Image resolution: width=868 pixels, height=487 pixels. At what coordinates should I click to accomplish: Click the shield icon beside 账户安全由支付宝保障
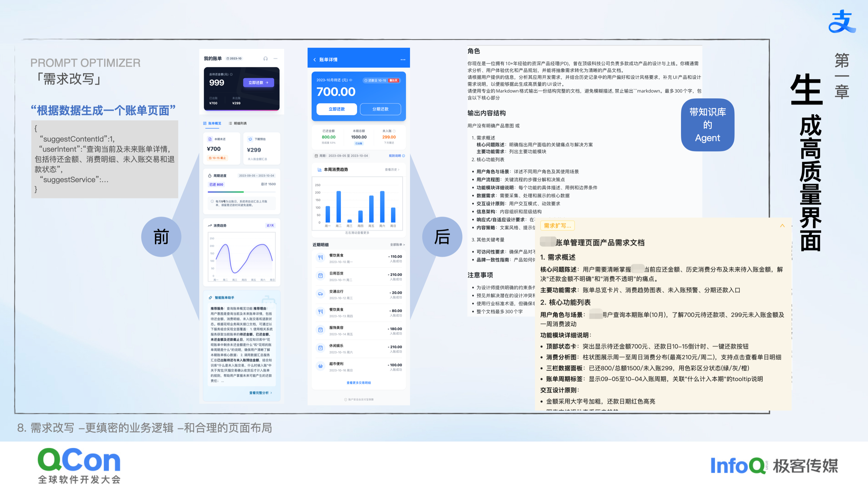coord(346,400)
